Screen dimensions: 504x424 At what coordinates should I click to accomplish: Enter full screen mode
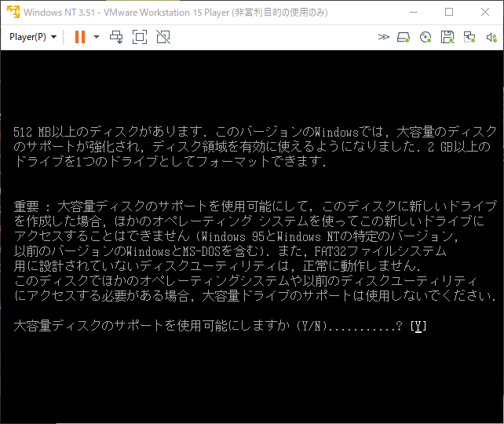tap(140, 37)
